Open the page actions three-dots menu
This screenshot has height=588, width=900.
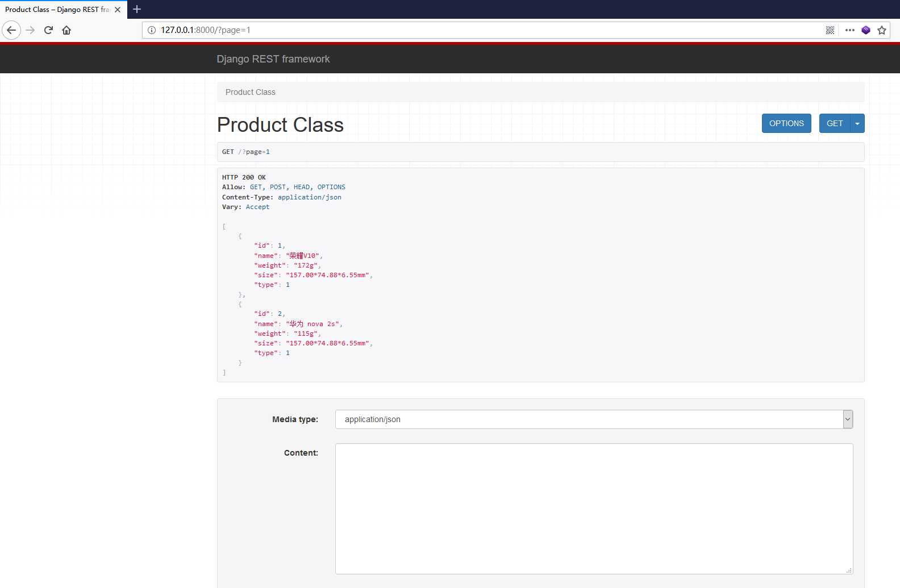click(x=850, y=30)
